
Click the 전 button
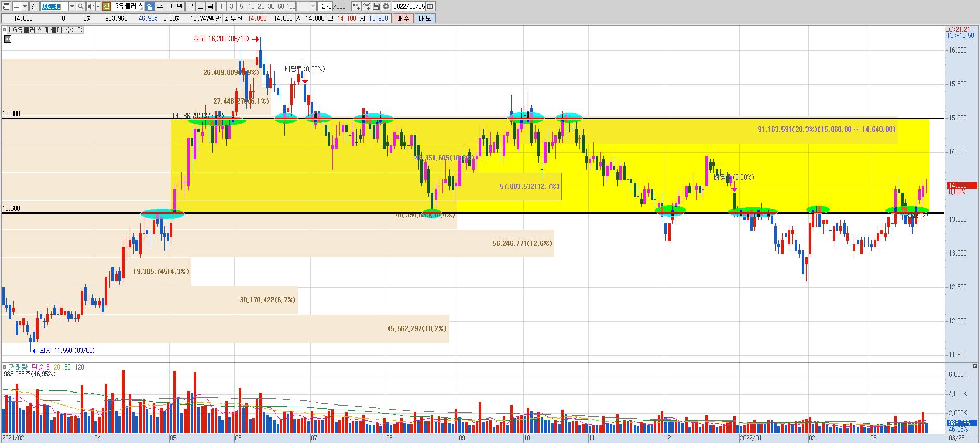pos(34,6)
